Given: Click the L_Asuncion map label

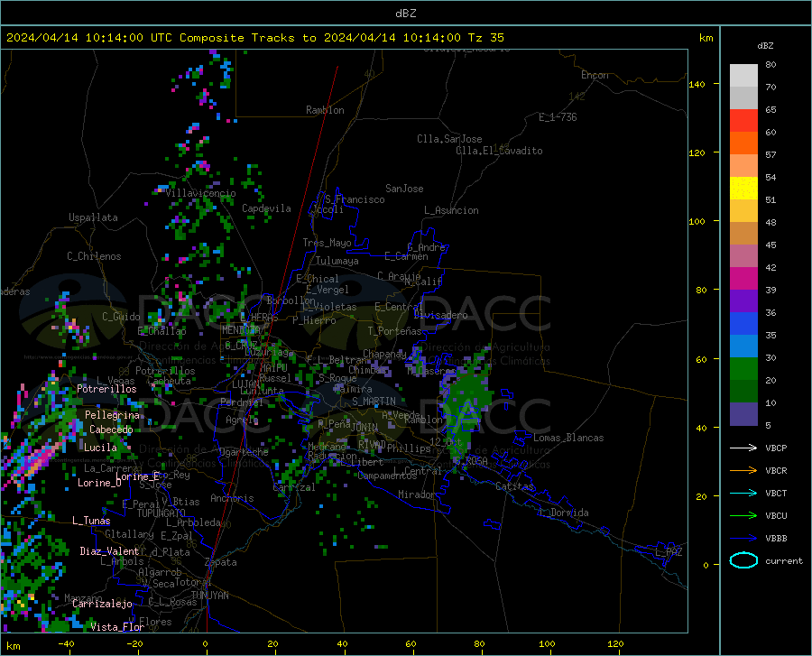Looking at the screenshot, I should pyautogui.click(x=451, y=210).
